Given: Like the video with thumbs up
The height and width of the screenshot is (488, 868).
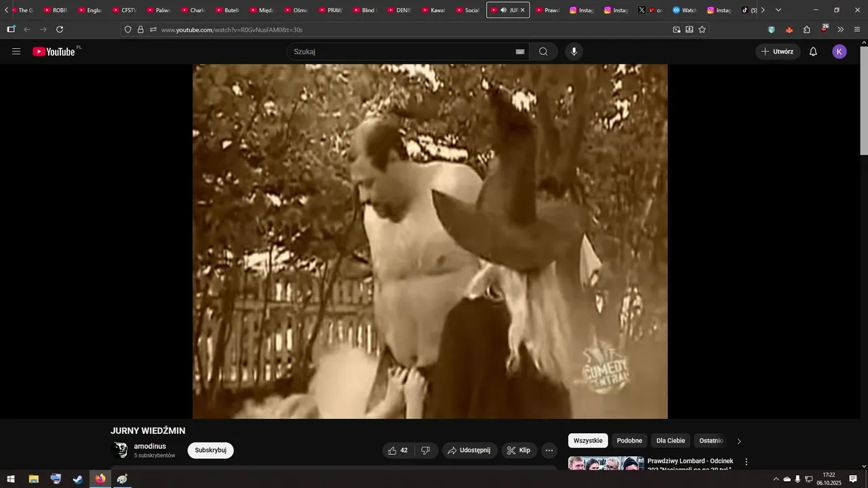Looking at the screenshot, I should pos(398,450).
